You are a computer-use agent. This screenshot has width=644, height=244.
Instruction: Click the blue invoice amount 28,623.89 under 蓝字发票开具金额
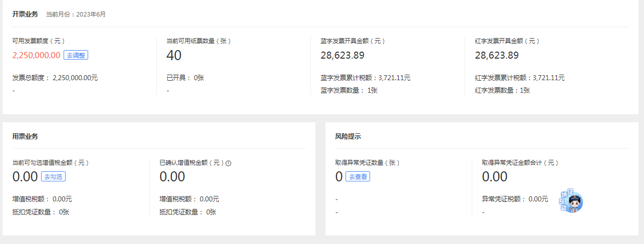pos(343,55)
